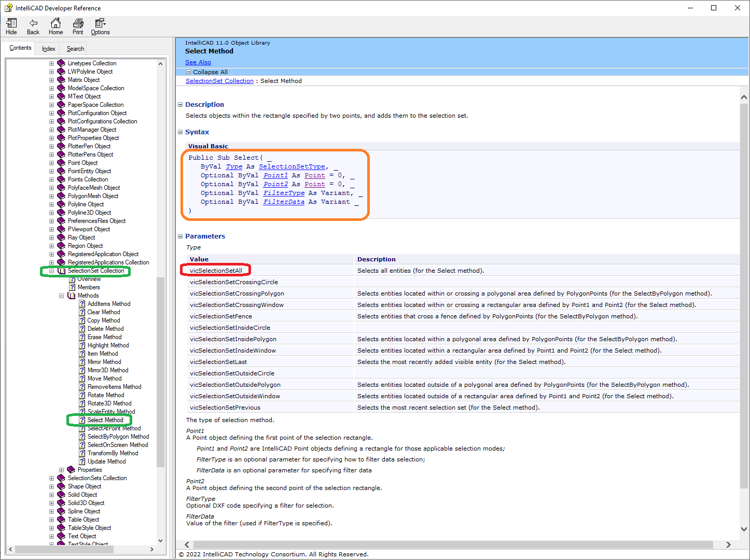The image size is (750, 560).
Task: Open SelectByPolygon Method in the tree
Action: tap(118, 437)
